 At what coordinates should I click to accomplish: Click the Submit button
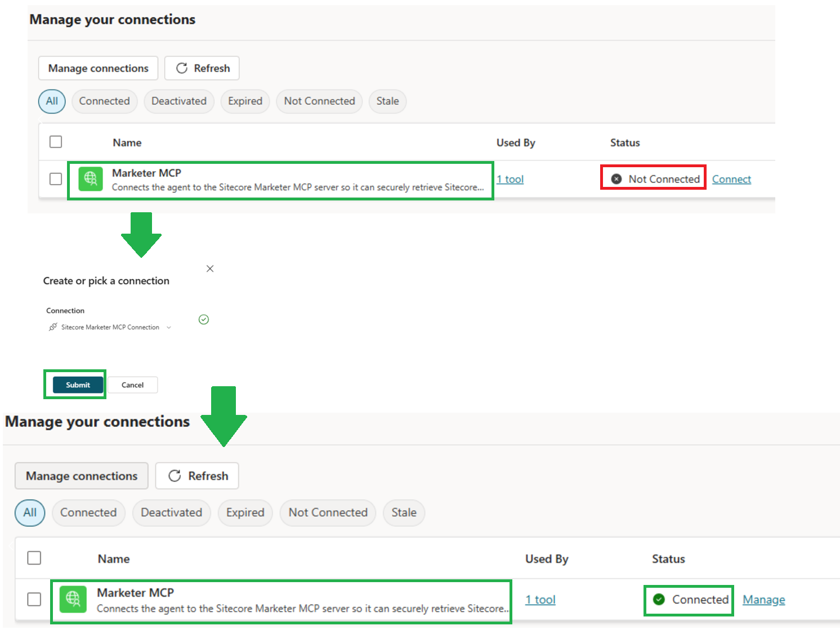[78, 385]
